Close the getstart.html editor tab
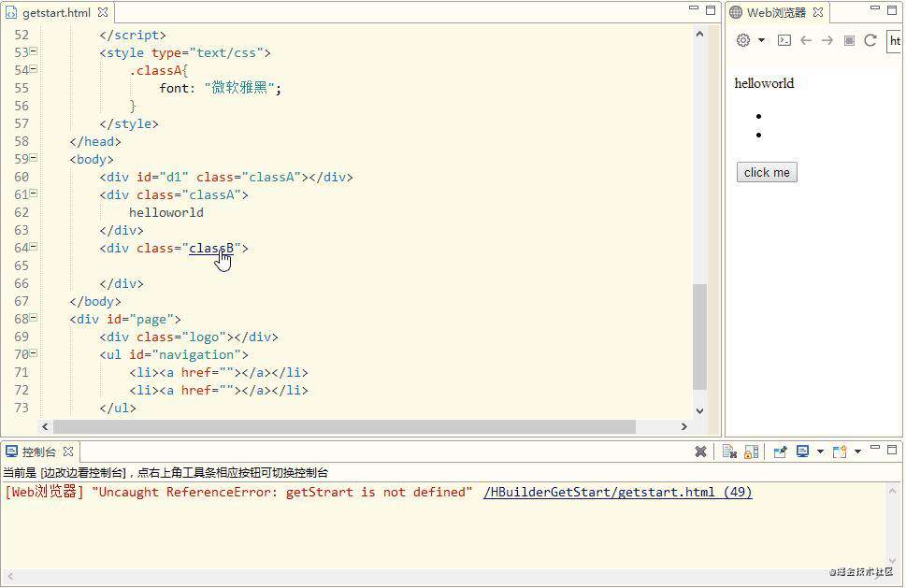Viewport: 906px width, 588px height. coord(103,12)
